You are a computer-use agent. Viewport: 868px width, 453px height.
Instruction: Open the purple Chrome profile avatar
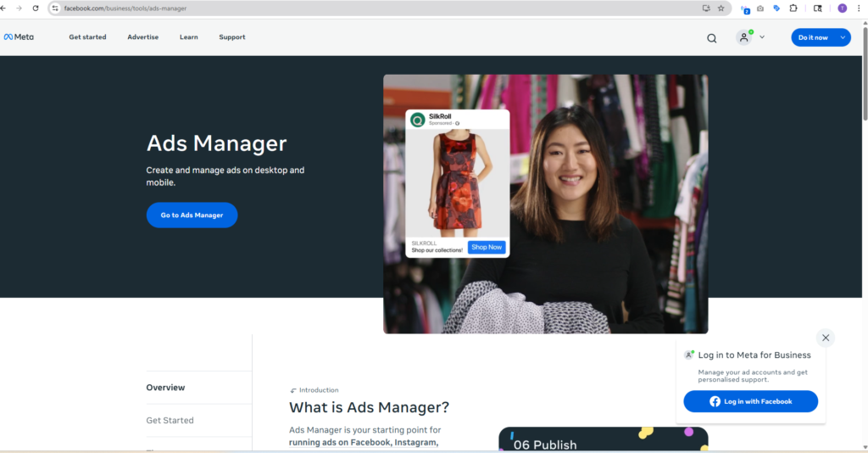point(843,8)
